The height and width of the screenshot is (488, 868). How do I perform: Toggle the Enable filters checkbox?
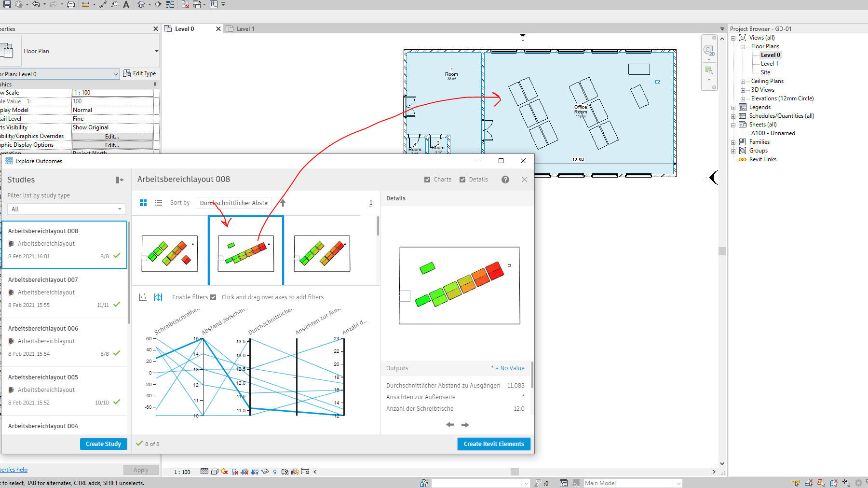point(214,297)
